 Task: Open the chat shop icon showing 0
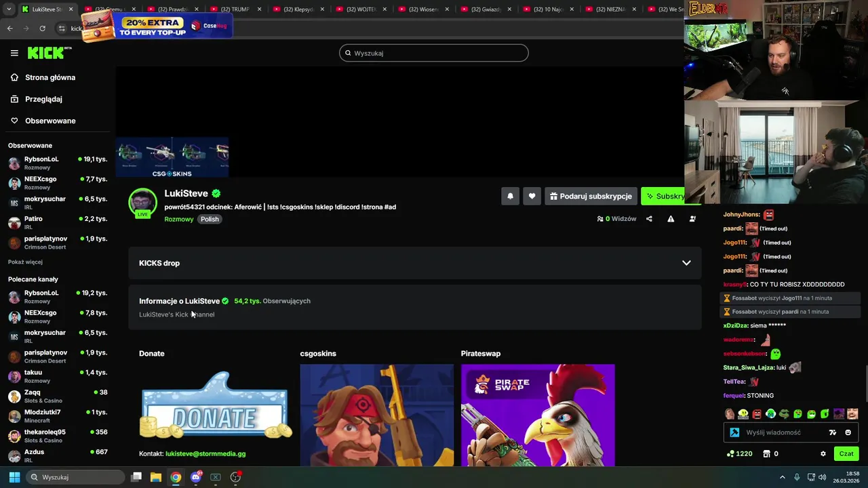click(x=770, y=453)
